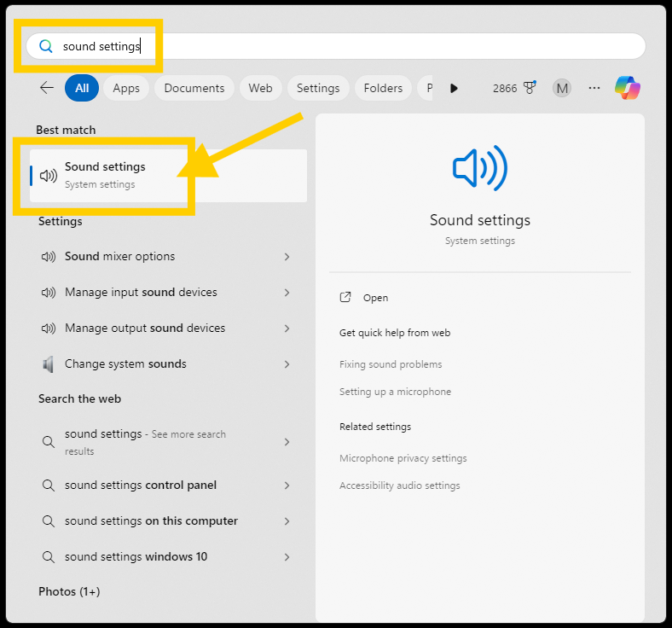Open the M user account avatar
This screenshot has width=672, height=628.
pyautogui.click(x=561, y=88)
